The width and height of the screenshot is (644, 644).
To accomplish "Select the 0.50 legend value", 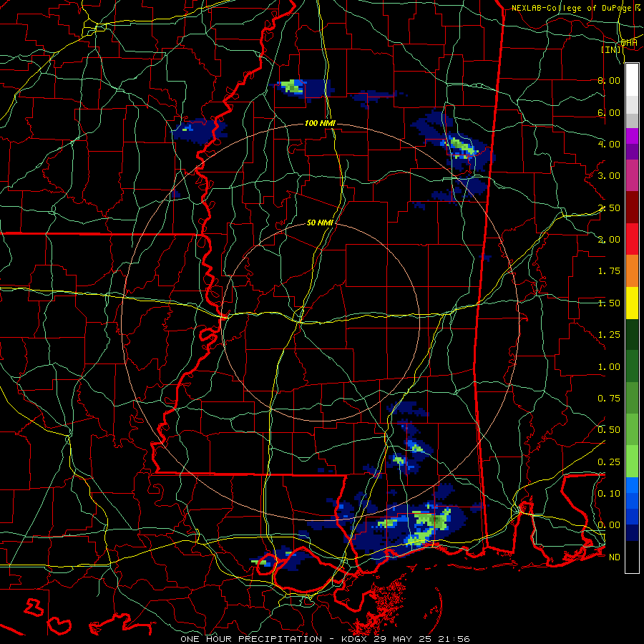I will click(609, 430).
